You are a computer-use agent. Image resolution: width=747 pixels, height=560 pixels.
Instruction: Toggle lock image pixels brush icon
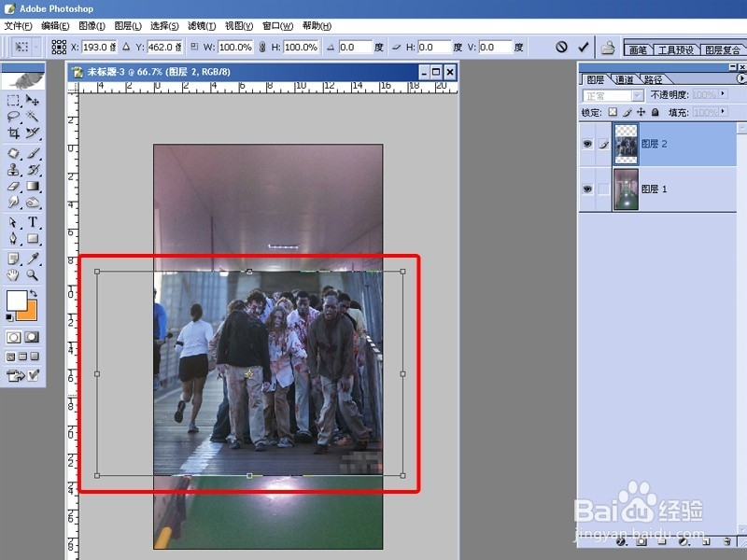pos(627,112)
